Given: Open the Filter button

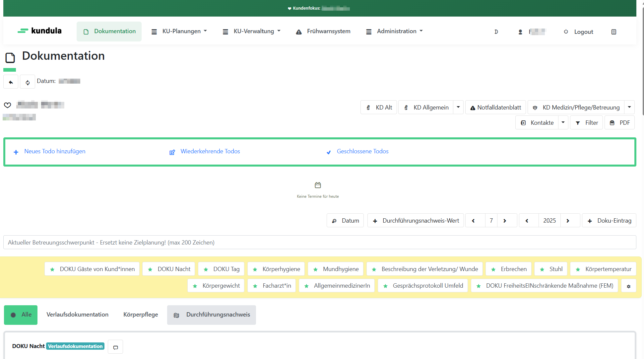Looking at the screenshot, I should pyautogui.click(x=586, y=123).
